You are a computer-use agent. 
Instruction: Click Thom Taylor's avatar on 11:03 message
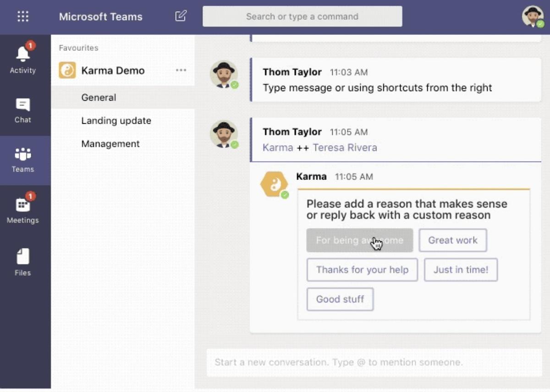224,74
